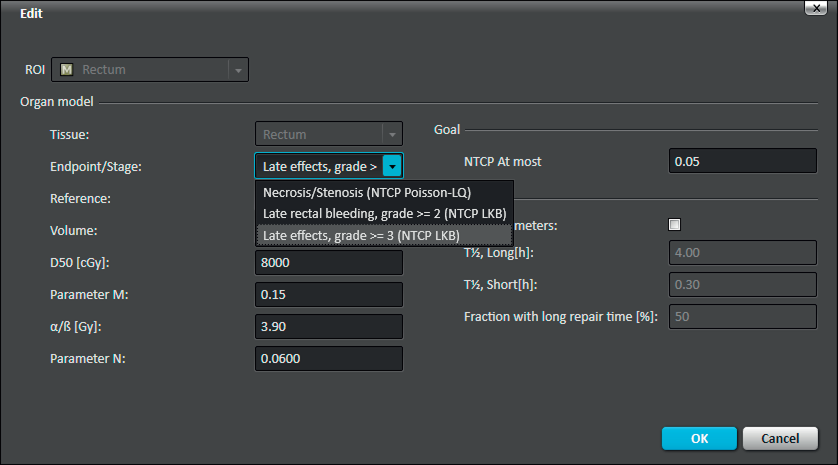Image resolution: width=838 pixels, height=465 pixels.
Task: Click the Parameter N input field
Action: pyautogui.click(x=329, y=359)
